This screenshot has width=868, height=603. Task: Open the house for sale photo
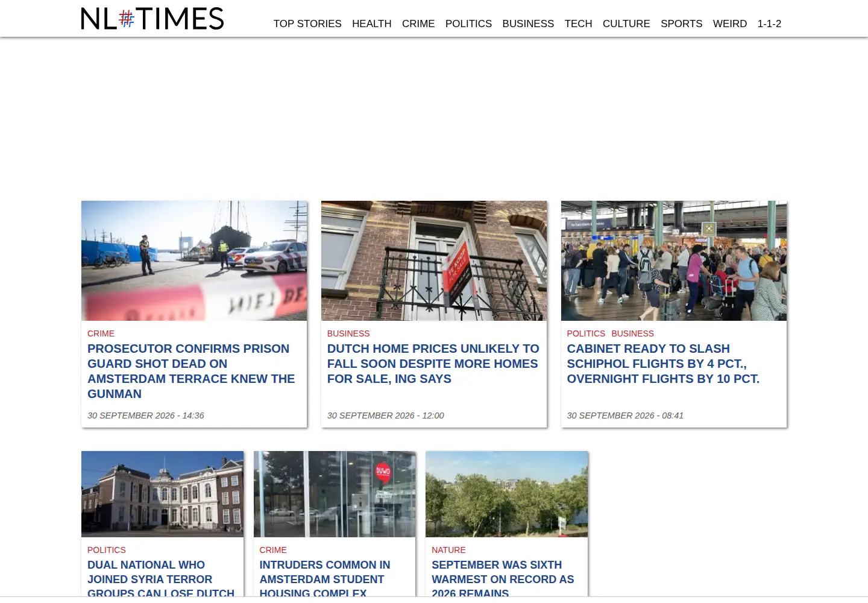(434, 260)
